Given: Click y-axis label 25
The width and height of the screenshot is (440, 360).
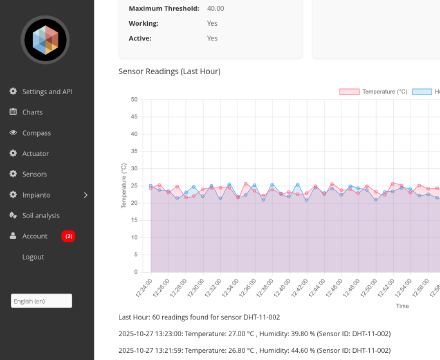Looking at the screenshot, I should [x=134, y=186].
